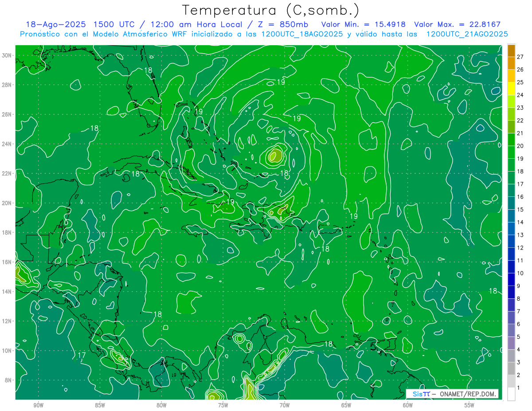Click the "18N" latitude label
This screenshot has width=532, height=411.
(x=8, y=232)
